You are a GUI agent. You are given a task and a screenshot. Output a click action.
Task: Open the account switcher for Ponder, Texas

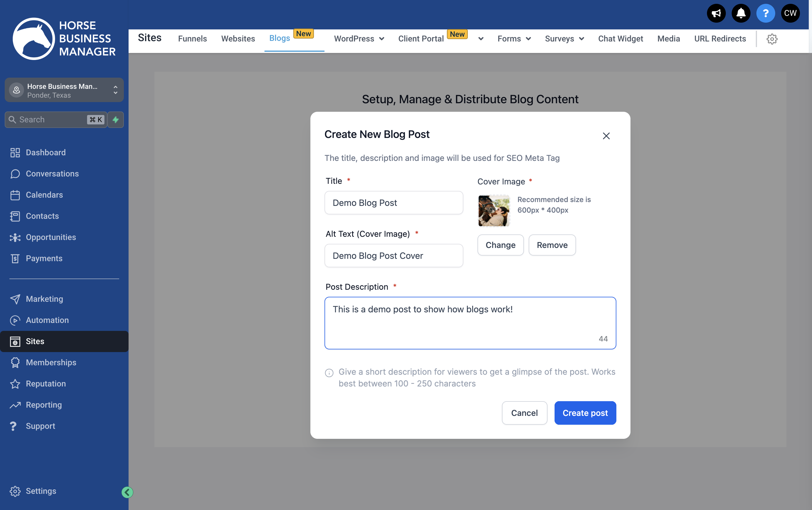(64, 90)
